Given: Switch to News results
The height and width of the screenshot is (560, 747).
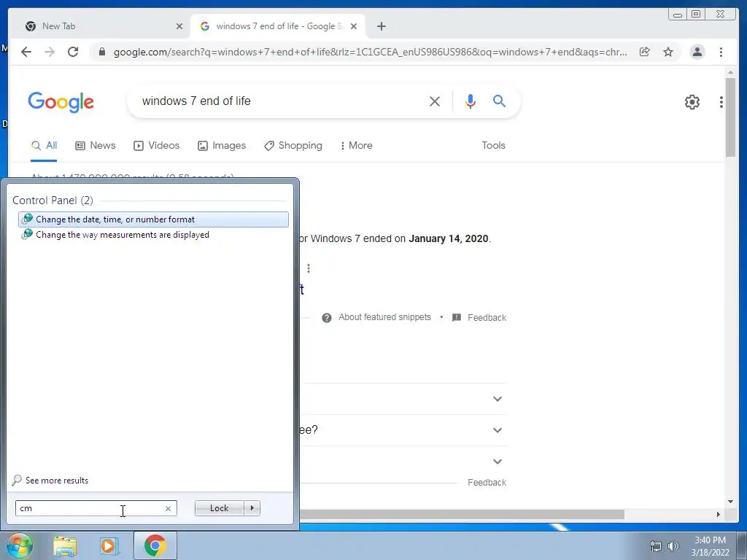Looking at the screenshot, I should coord(96,146).
